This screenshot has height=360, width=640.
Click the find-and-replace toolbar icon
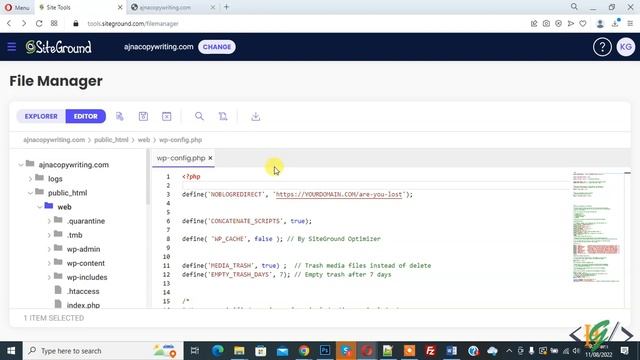point(223,116)
